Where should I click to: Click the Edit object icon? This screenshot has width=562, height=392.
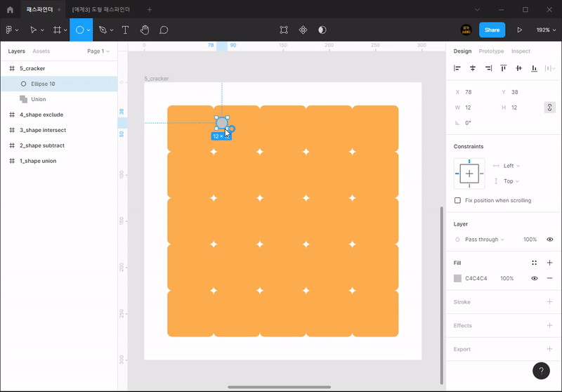tap(284, 30)
